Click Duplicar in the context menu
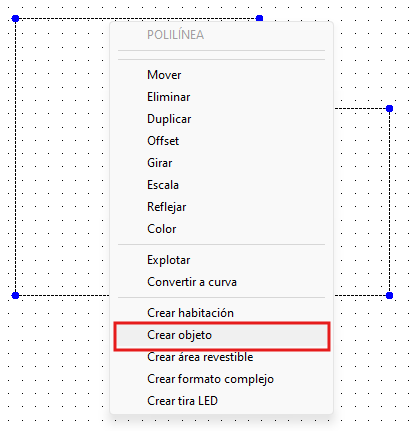 click(x=221, y=119)
